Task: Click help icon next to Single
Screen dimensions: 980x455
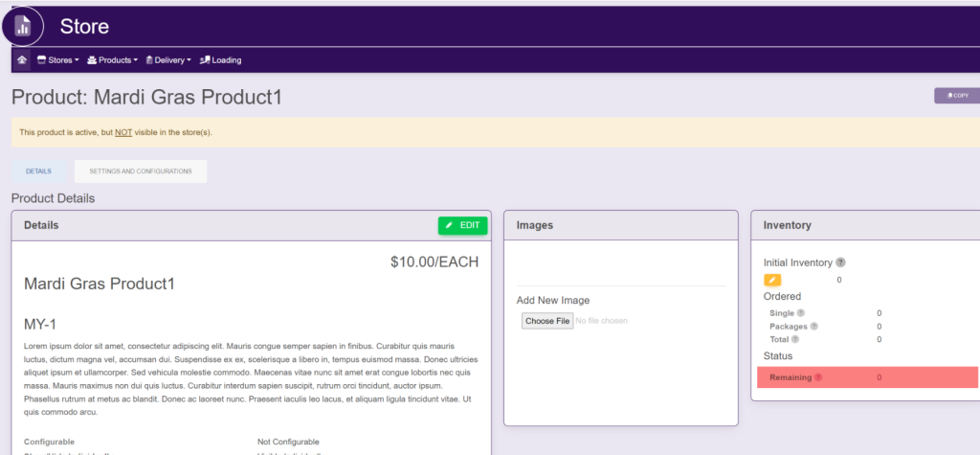Action: coord(801,313)
